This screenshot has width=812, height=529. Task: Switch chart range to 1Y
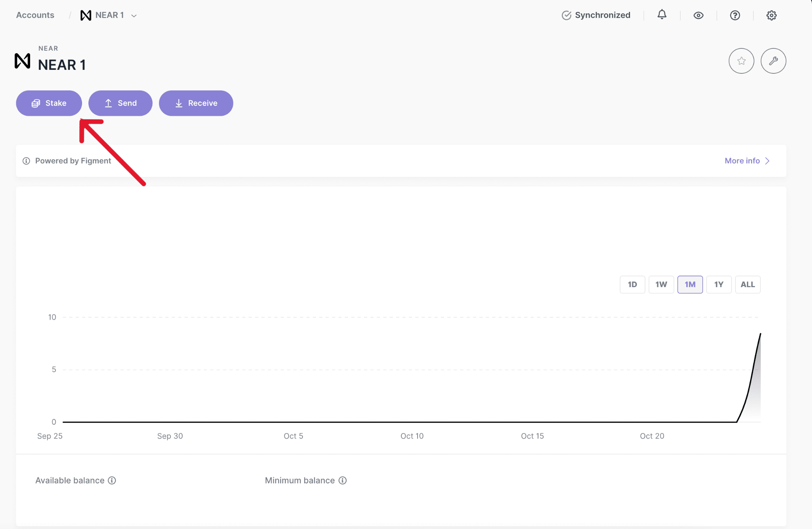(x=718, y=285)
